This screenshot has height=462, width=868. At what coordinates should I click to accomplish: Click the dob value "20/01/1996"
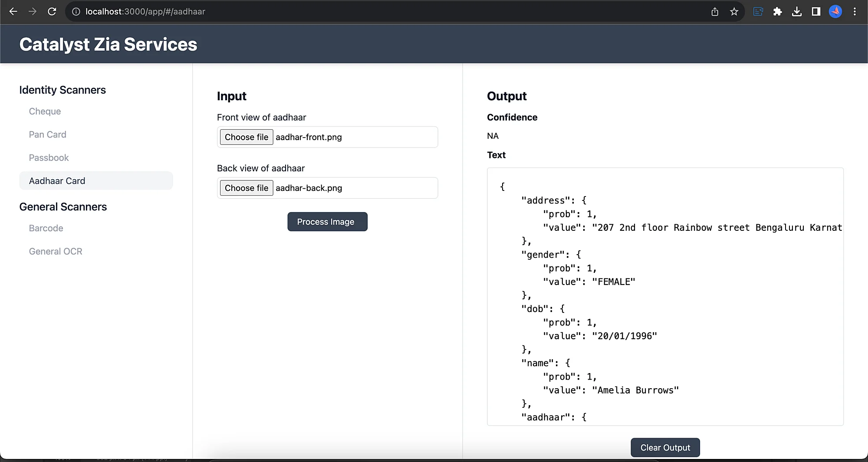pyautogui.click(x=625, y=336)
